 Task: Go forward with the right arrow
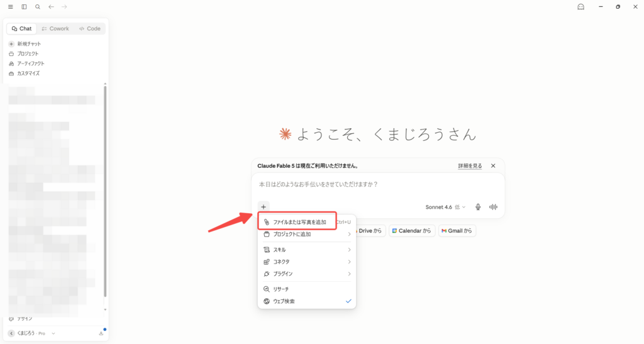click(64, 7)
